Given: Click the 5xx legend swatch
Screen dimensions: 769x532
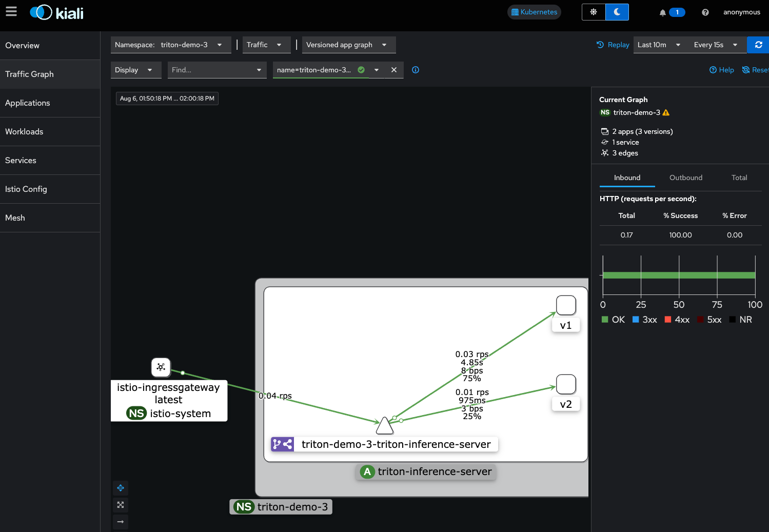Looking at the screenshot, I should click(x=700, y=320).
